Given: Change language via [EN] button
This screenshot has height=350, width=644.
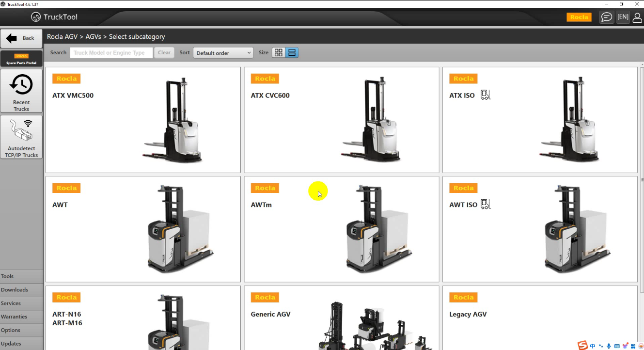Looking at the screenshot, I should pyautogui.click(x=623, y=17).
